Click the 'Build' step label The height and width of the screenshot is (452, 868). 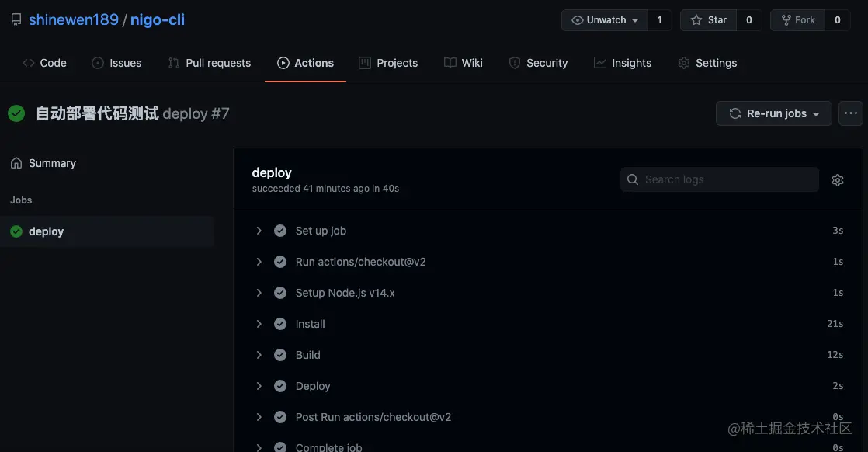click(307, 355)
